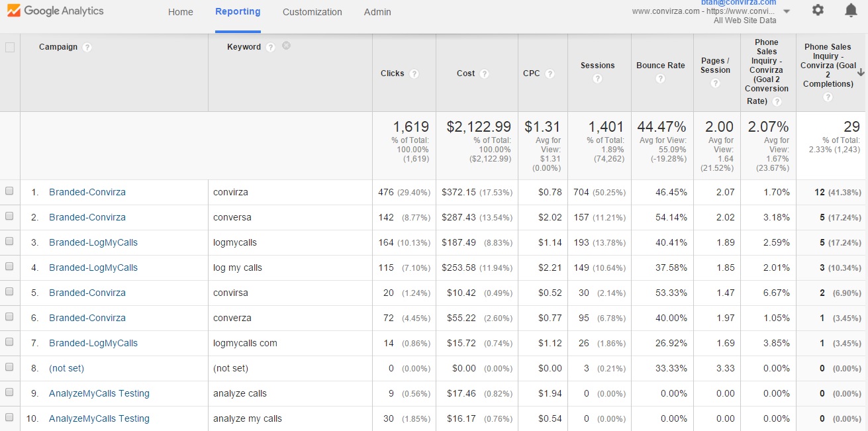Open Branded-Convirza link in row 5

pos(87,293)
